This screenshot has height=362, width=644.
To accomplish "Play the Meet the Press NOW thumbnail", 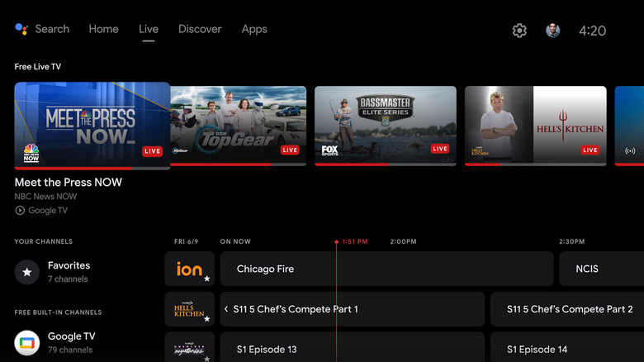I will 92,125.
